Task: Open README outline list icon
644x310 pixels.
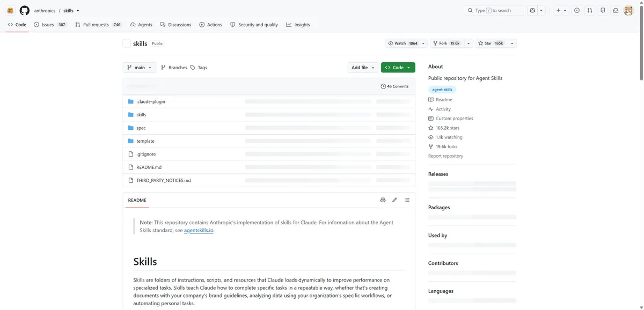Action: point(407,200)
